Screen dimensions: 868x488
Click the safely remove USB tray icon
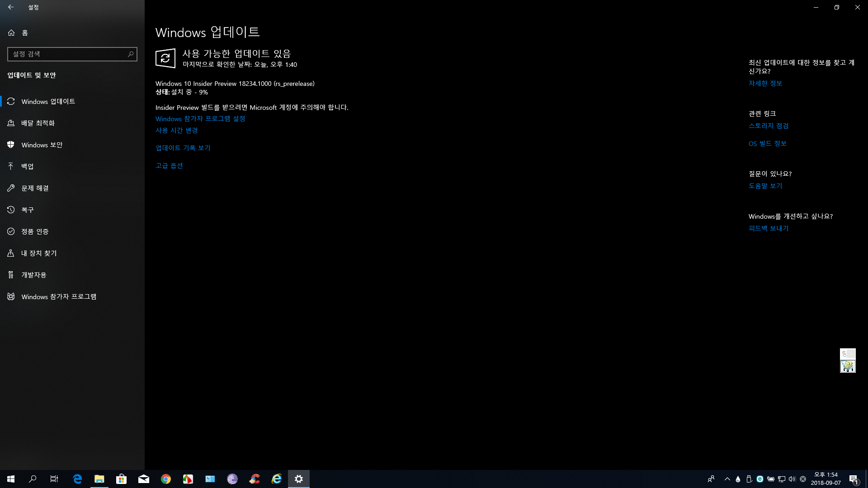(749, 479)
